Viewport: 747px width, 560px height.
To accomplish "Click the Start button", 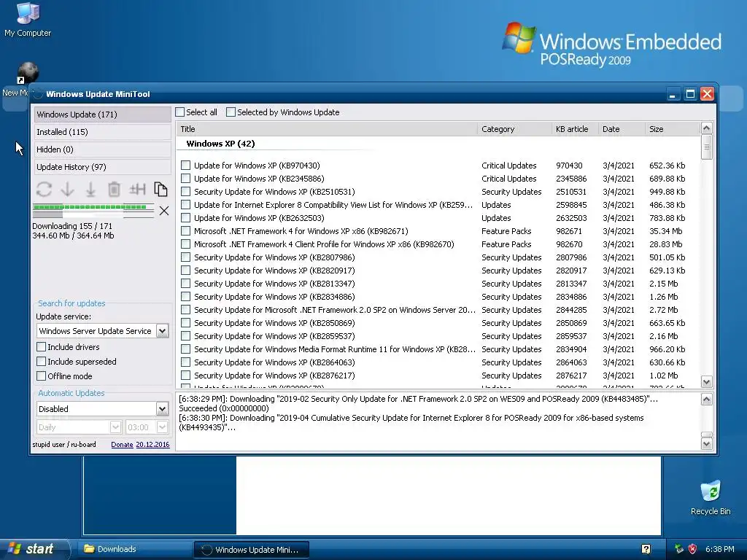I will click(34, 549).
